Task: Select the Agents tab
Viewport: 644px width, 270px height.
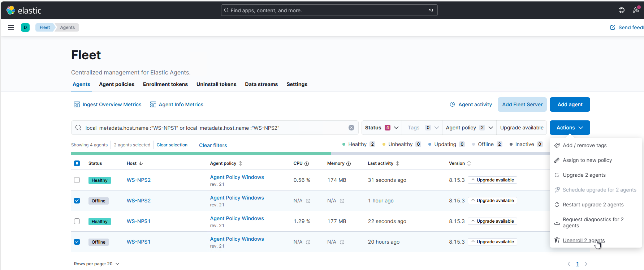Action: [x=81, y=84]
